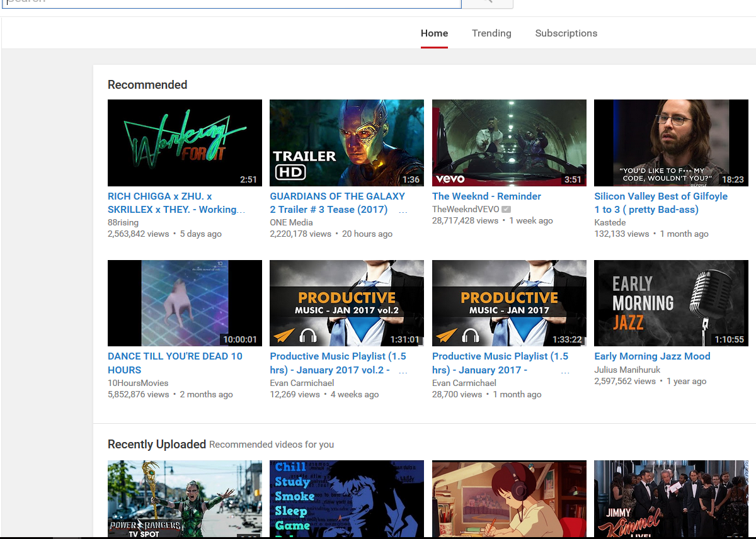Open the 88rising channel link
Image resolution: width=756 pixels, height=539 pixels.
[123, 222]
